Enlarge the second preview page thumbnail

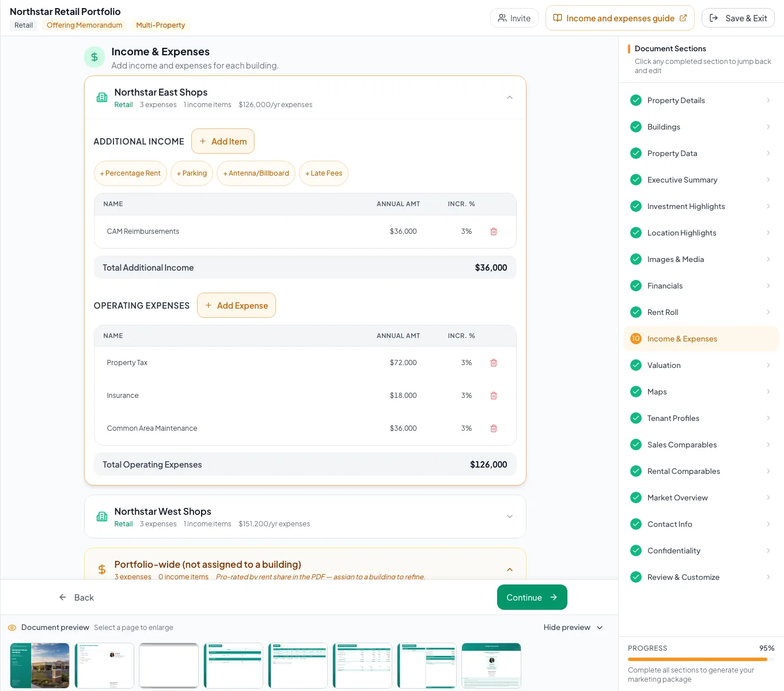(104, 666)
